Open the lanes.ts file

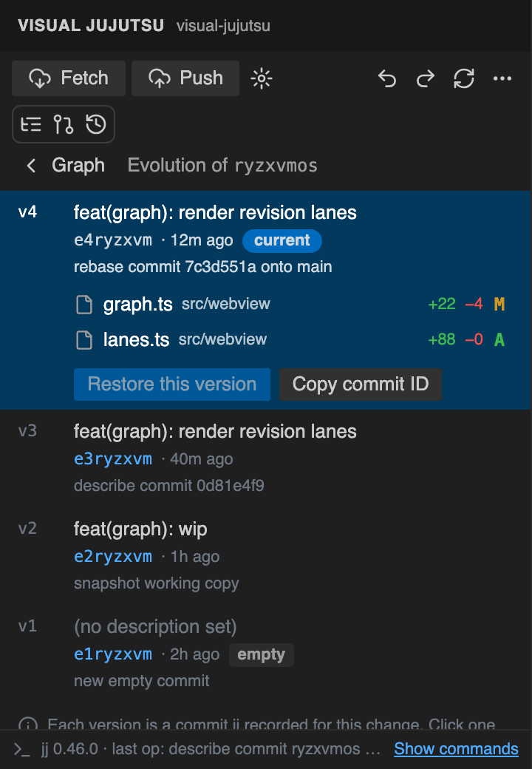click(136, 340)
